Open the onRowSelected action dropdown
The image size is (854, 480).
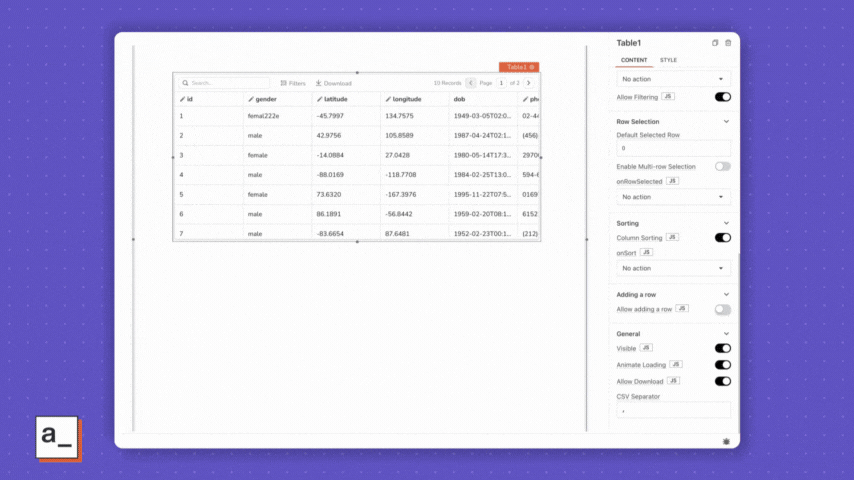pyautogui.click(x=673, y=197)
